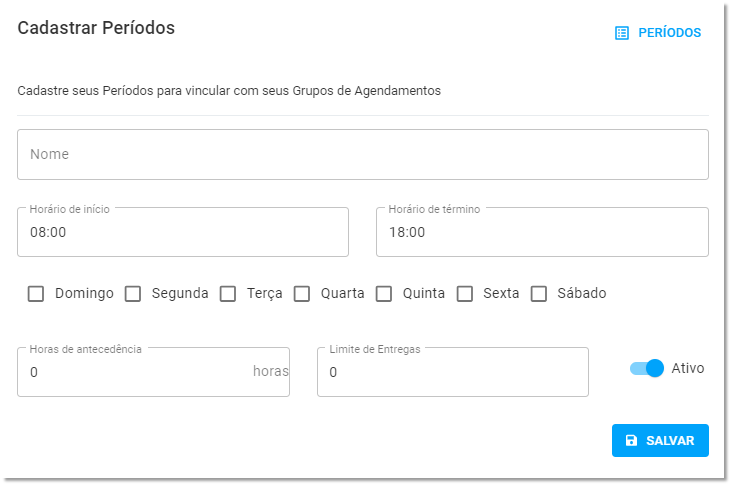Focus the Nome input field
The width and height of the screenshot is (731, 485).
[363, 154]
